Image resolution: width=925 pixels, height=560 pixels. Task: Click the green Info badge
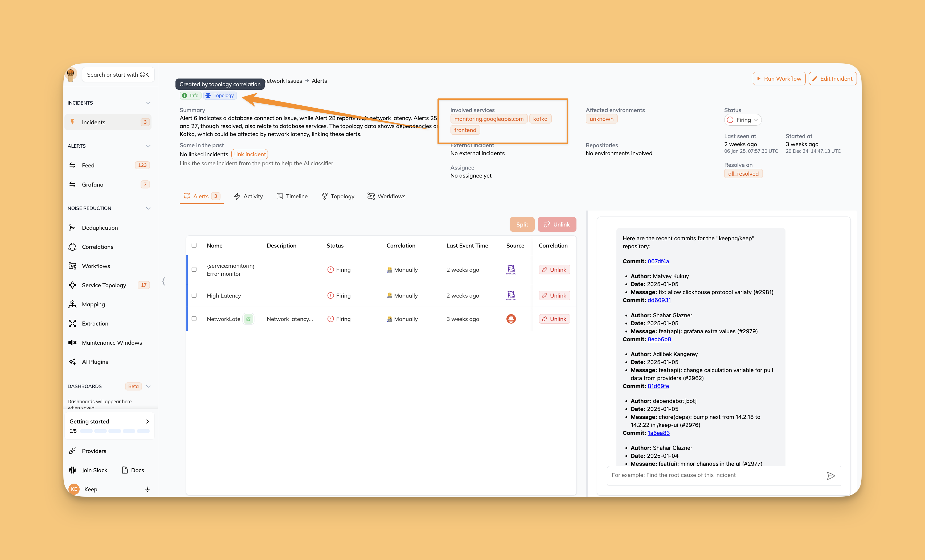(190, 95)
